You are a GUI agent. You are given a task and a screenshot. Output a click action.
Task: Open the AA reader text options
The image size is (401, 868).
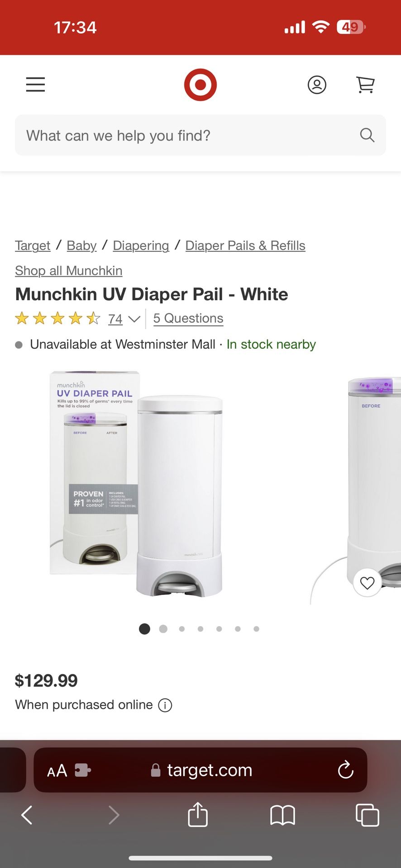57,770
